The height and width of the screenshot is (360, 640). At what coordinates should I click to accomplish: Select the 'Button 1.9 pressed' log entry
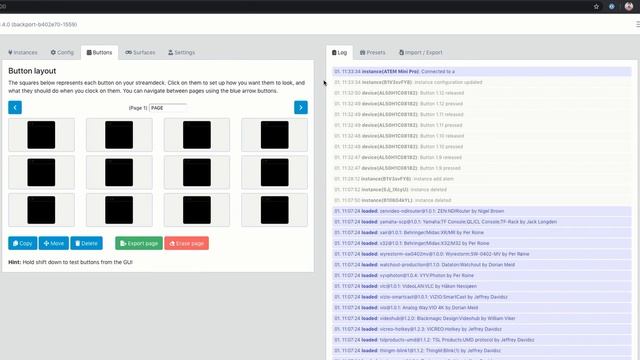[482, 168]
